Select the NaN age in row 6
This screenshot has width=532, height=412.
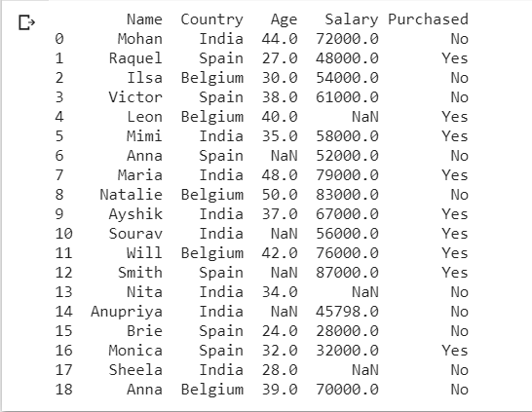[284, 156]
